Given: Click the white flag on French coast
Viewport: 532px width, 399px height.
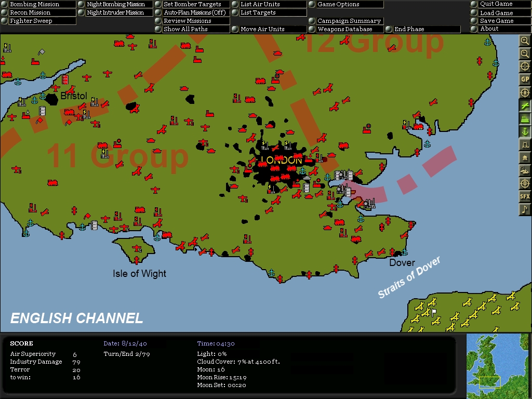Looking at the screenshot, I should [434, 312].
